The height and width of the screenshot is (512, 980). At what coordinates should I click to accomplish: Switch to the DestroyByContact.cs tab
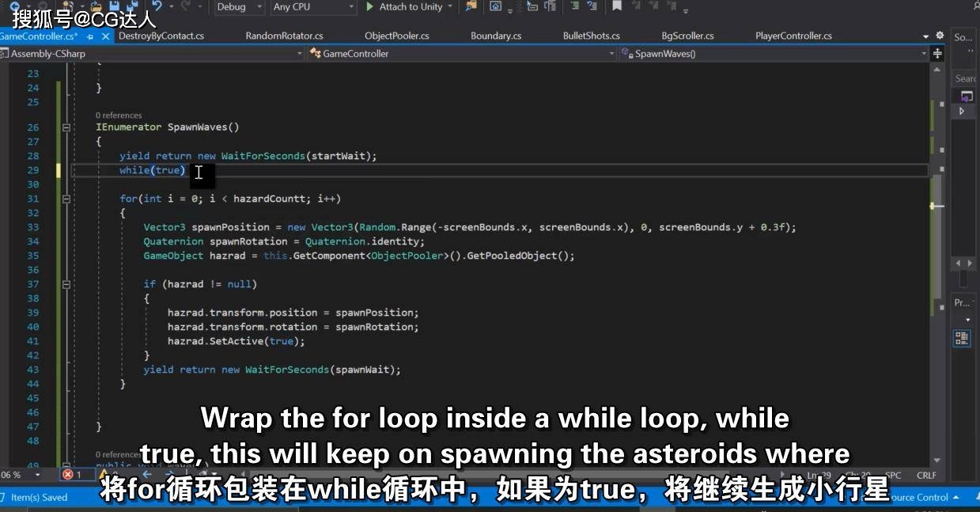pyautogui.click(x=161, y=36)
